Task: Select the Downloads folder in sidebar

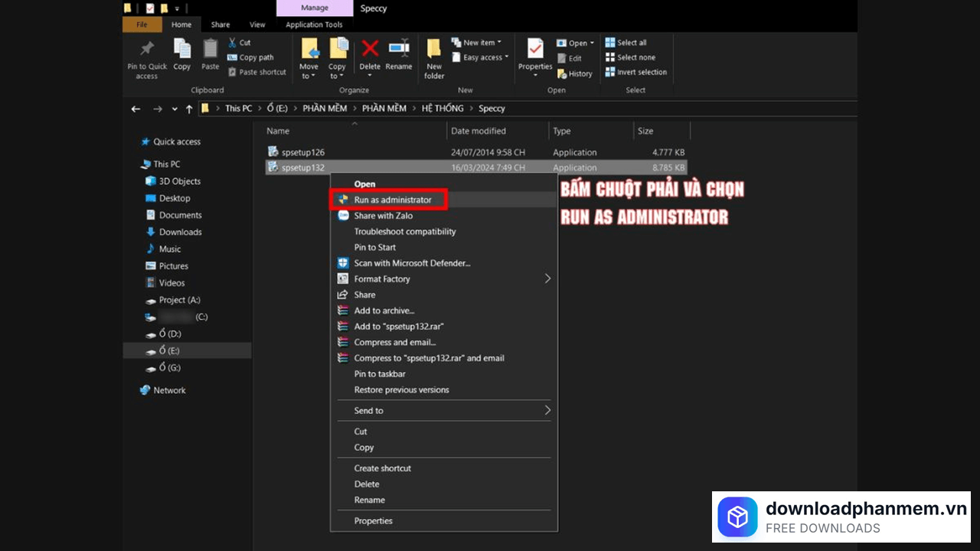Action: [180, 232]
